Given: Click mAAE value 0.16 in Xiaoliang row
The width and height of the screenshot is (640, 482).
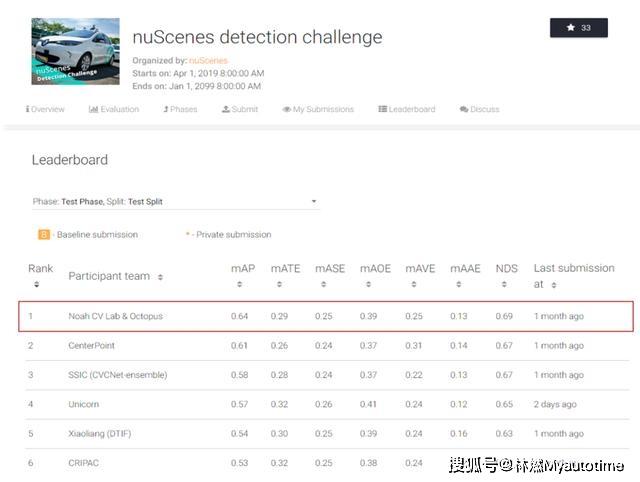Looking at the screenshot, I should tap(459, 434).
